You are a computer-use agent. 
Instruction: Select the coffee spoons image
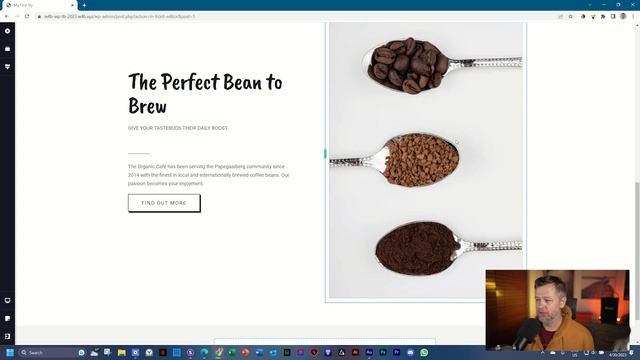pos(426,160)
